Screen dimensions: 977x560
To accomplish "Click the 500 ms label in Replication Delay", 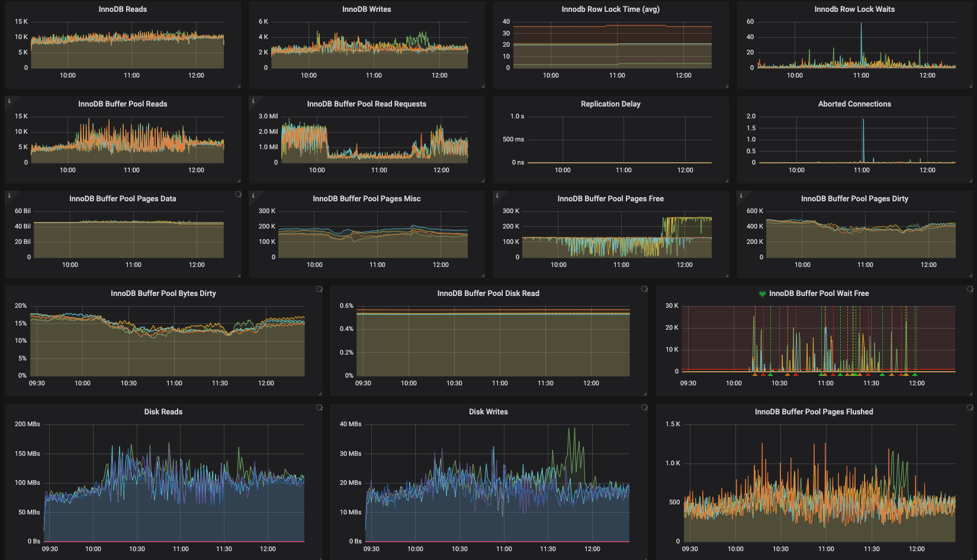I will [513, 140].
